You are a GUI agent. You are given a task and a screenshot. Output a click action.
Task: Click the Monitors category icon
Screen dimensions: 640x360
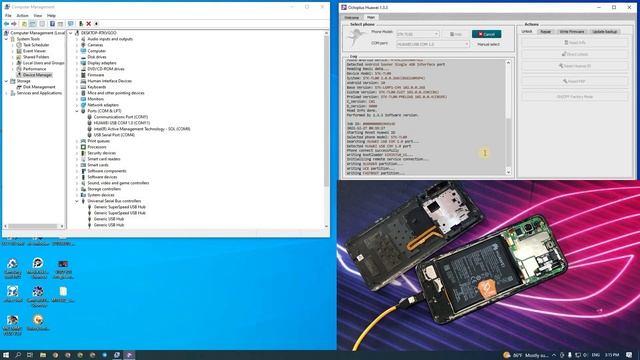83,99
